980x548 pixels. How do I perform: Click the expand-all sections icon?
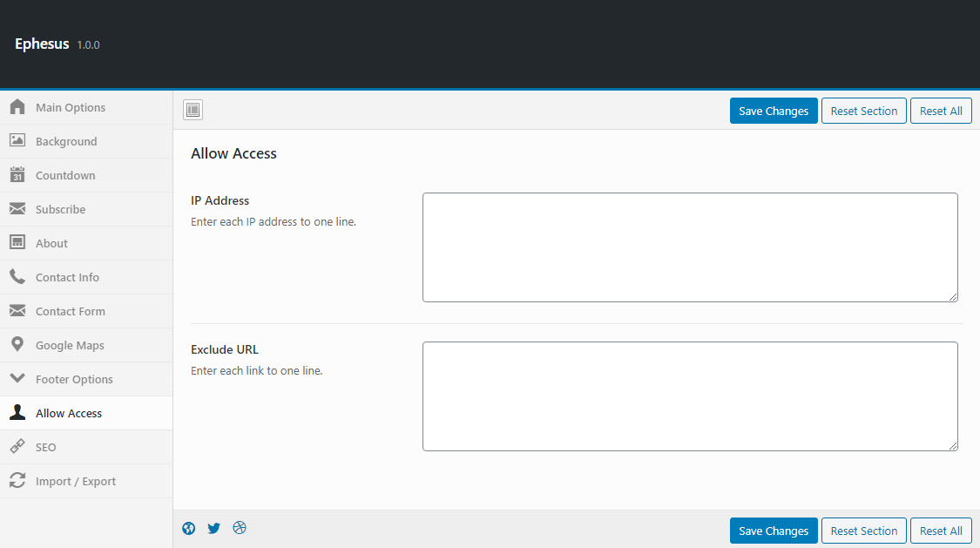click(x=193, y=110)
